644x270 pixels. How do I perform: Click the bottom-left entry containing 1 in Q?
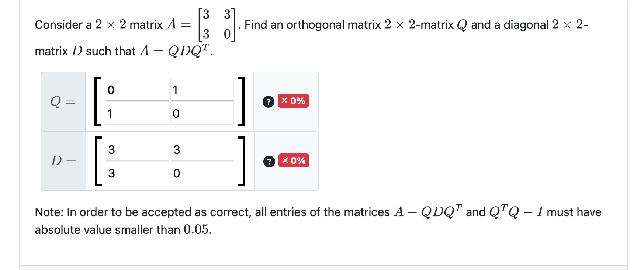tap(136, 114)
